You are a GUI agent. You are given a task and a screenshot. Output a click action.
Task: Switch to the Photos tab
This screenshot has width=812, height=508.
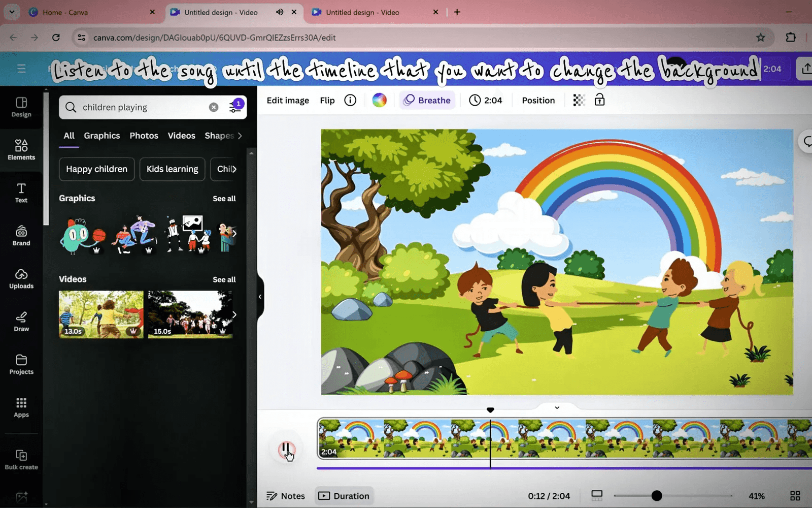point(144,136)
